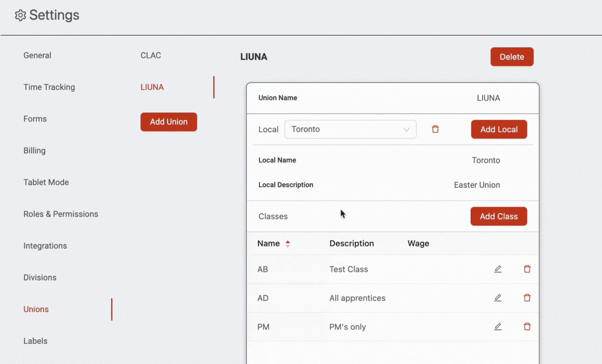This screenshot has height=364, width=602.
Task: Click the Wage column header
Action: pyautogui.click(x=418, y=244)
